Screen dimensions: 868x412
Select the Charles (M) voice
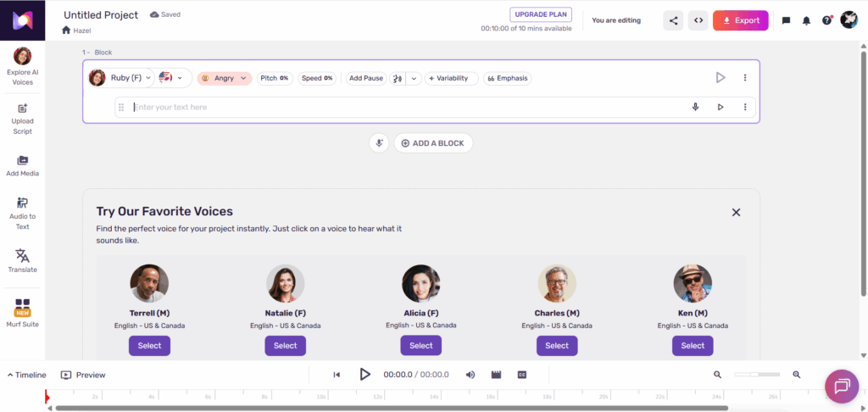[x=557, y=346]
